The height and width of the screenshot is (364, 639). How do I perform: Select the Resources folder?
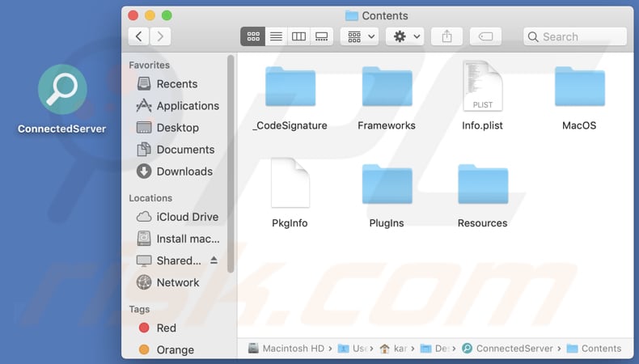(483, 184)
